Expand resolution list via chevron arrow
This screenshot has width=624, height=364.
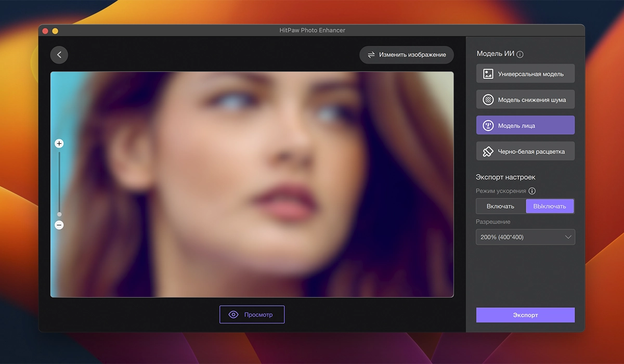coord(568,237)
